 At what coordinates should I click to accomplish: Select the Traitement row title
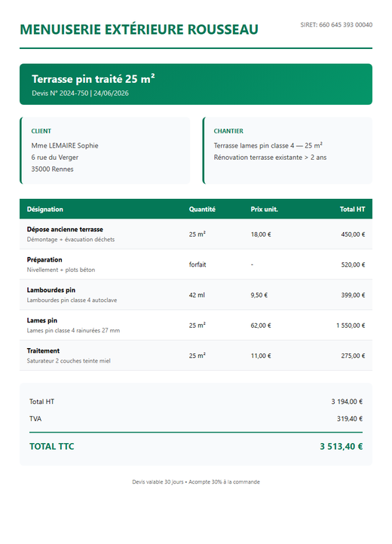tap(43, 351)
